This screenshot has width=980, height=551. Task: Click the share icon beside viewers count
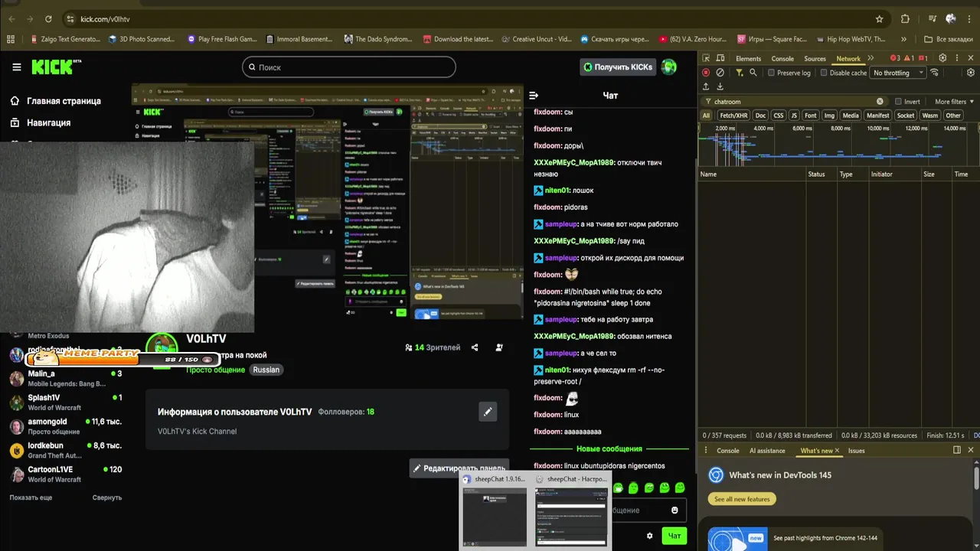(x=475, y=347)
